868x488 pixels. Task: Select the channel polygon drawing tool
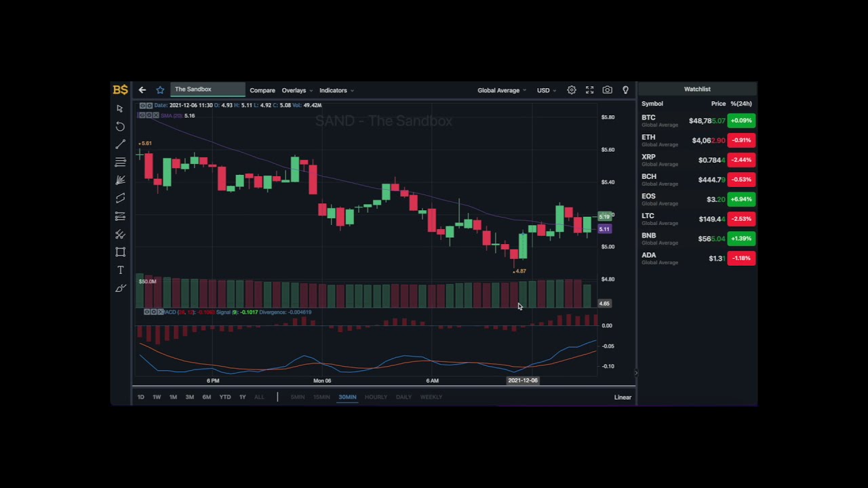[120, 198]
